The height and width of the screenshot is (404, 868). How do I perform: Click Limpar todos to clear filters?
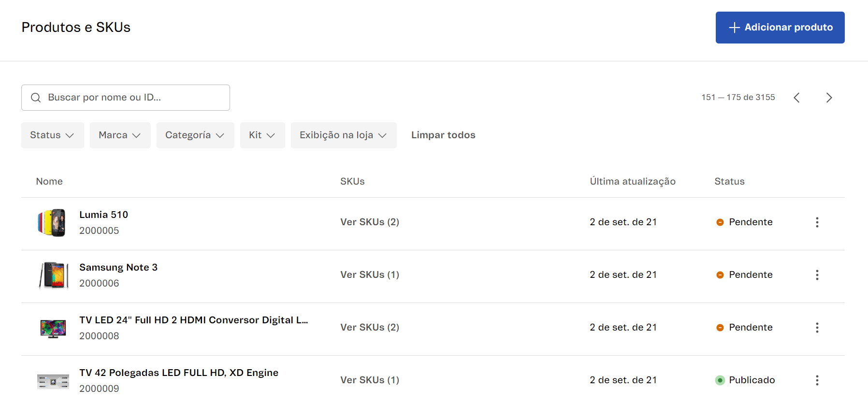[443, 135]
